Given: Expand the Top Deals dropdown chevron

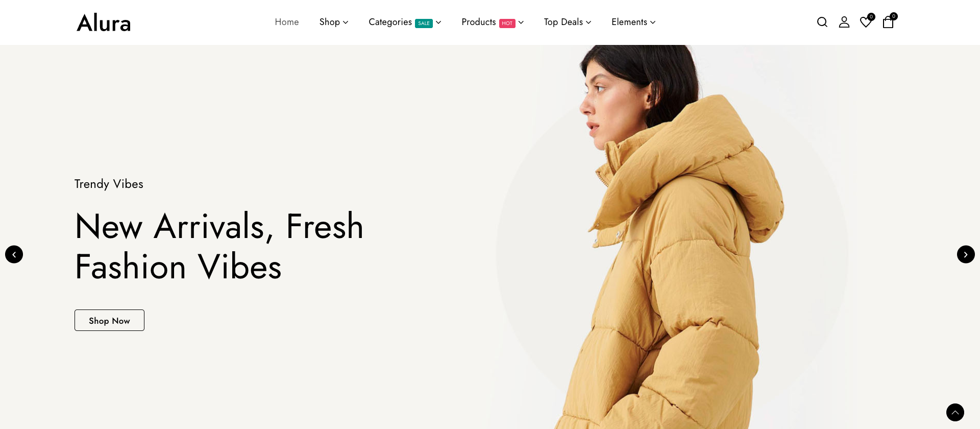Looking at the screenshot, I should pos(589,22).
